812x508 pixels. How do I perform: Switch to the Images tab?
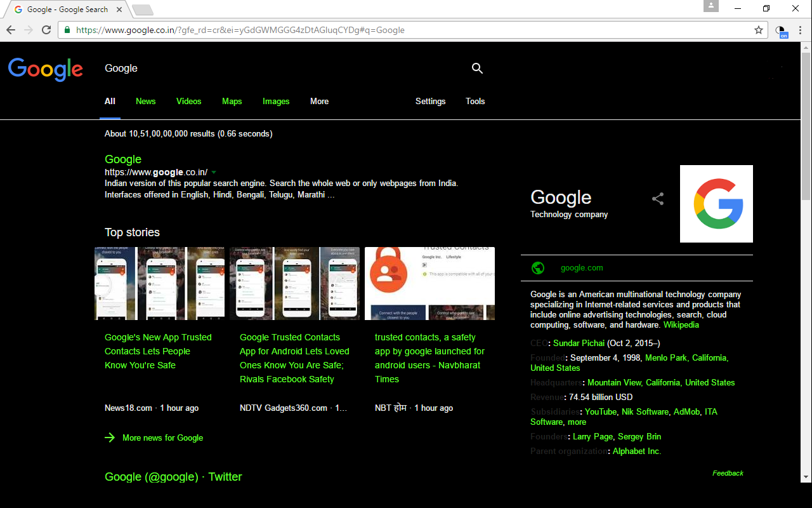tap(276, 101)
